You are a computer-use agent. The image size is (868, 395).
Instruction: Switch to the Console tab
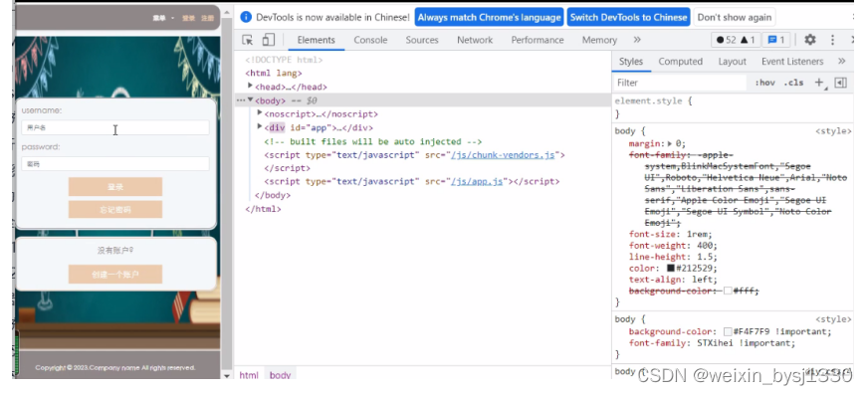(x=370, y=40)
